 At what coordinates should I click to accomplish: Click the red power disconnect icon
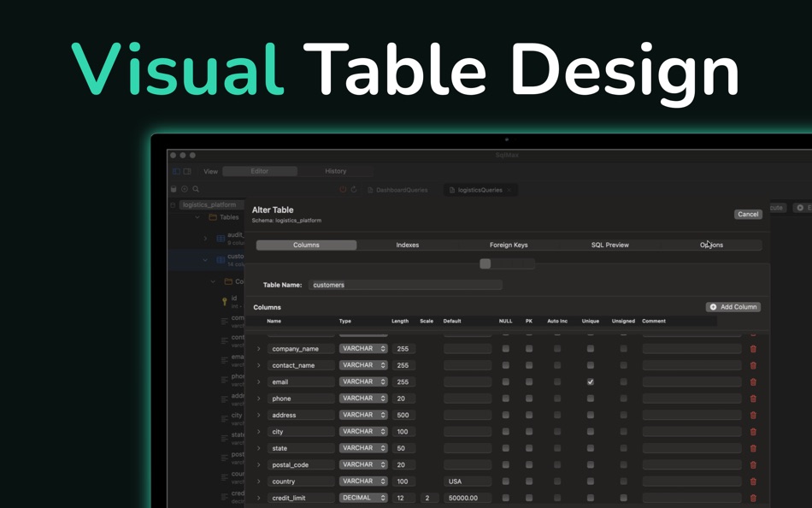[342, 190]
